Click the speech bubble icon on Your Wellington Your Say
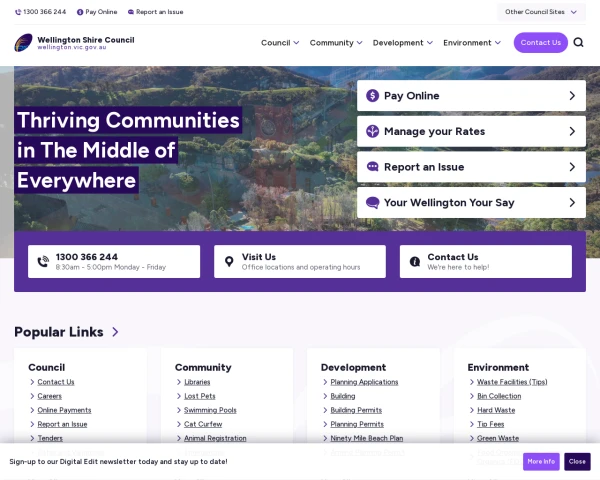 [372, 202]
